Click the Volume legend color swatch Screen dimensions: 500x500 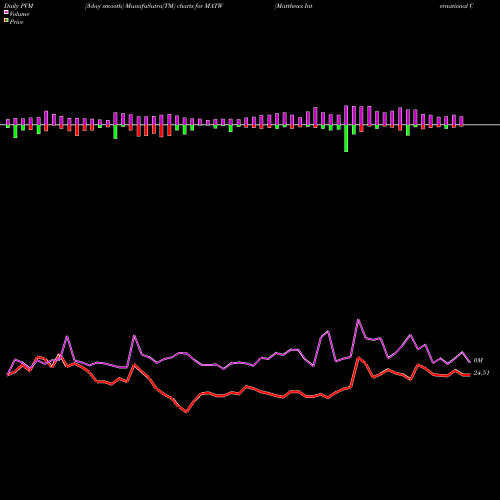(x=6, y=13)
